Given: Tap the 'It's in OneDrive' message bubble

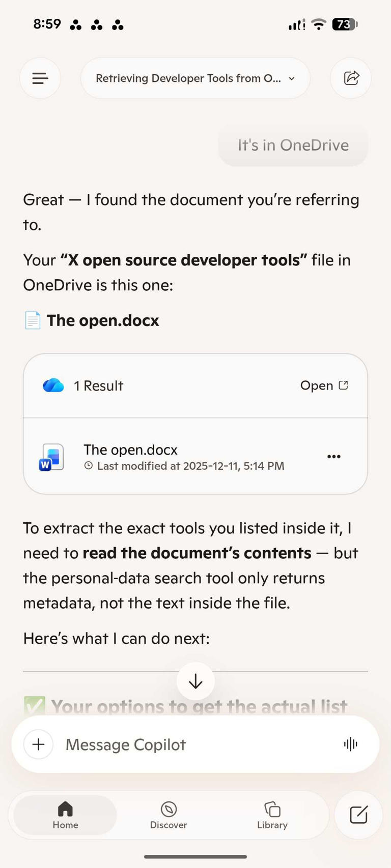Looking at the screenshot, I should [x=293, y=145].
